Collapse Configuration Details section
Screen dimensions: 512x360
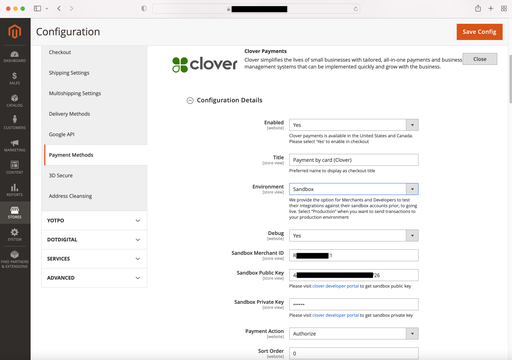(x=190, y=100)
